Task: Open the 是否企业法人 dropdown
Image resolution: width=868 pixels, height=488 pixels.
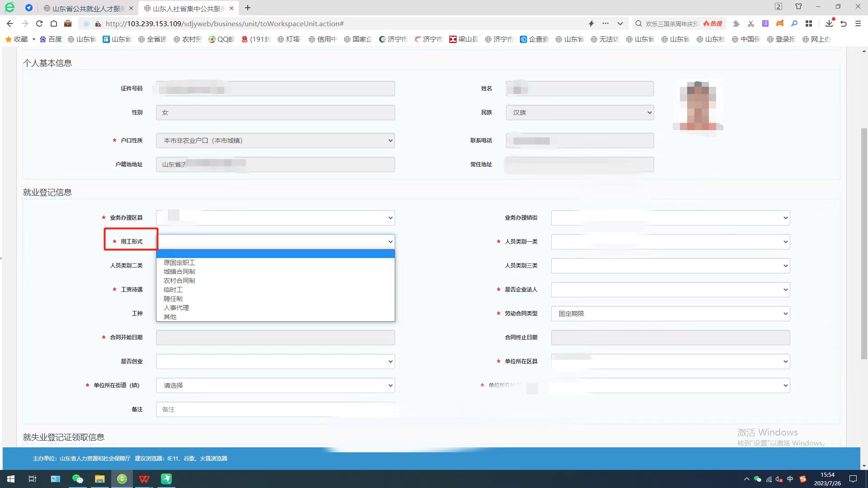Action: click(670, 290)
